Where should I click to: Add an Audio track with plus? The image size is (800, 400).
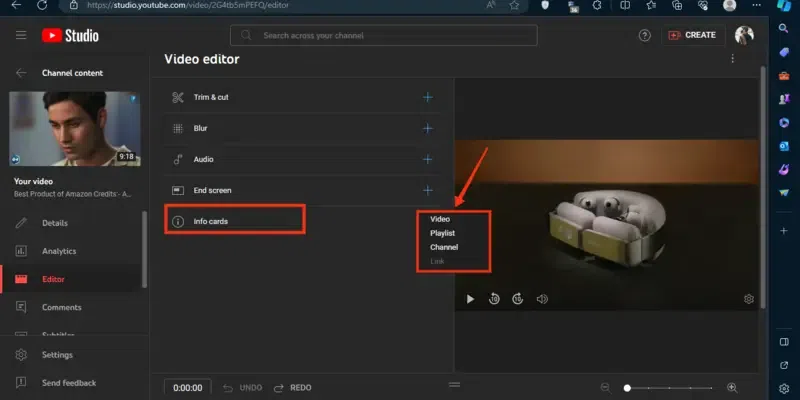428,160
